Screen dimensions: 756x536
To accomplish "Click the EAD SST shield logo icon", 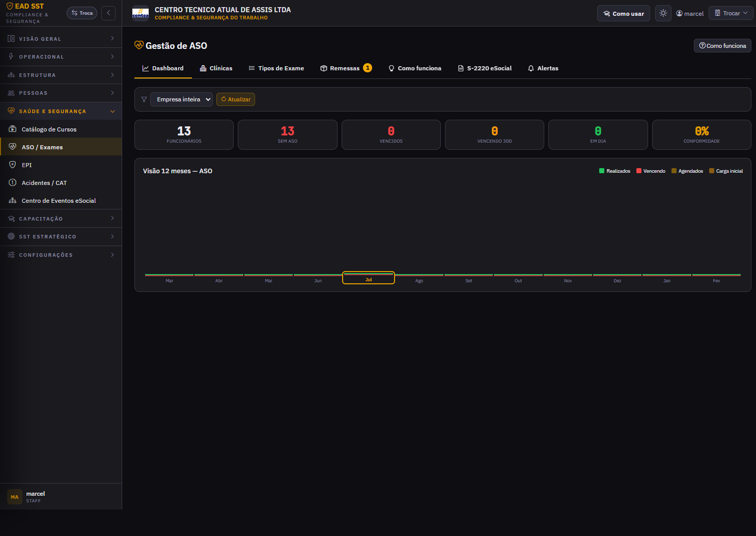I will click(x=10, y=6).
